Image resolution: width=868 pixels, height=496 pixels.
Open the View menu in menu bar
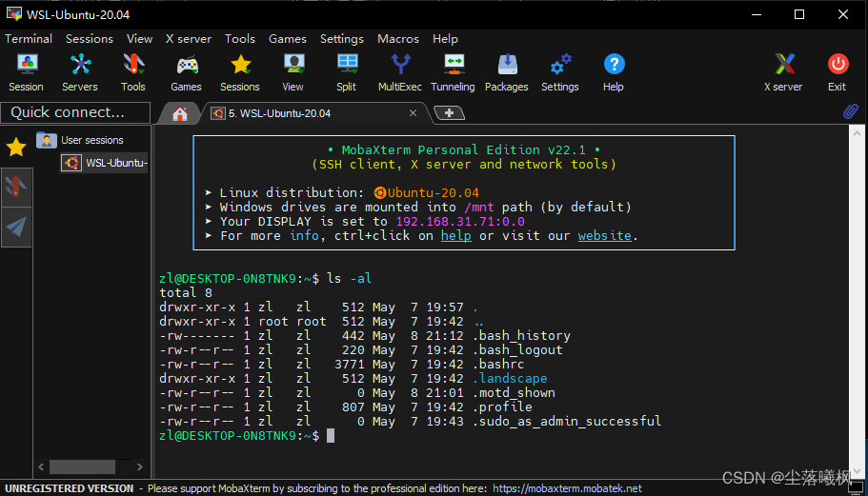click(139, 39)
